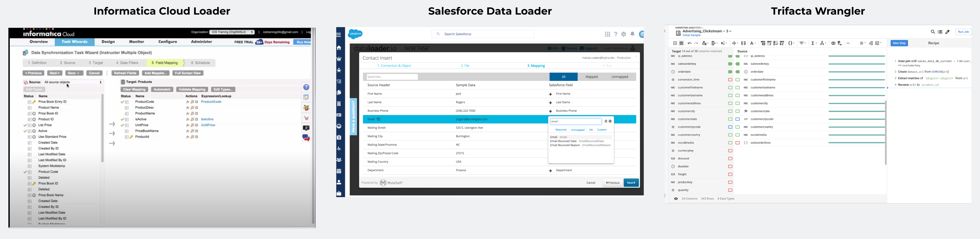Switch to Custom tab in field popup

pyautogui.click(x=602, y=130)
